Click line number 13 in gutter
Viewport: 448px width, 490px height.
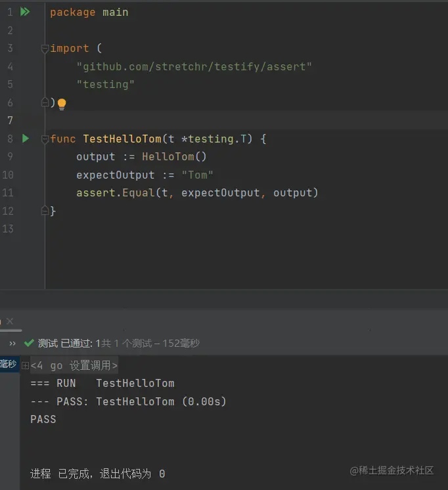(8, 229)
